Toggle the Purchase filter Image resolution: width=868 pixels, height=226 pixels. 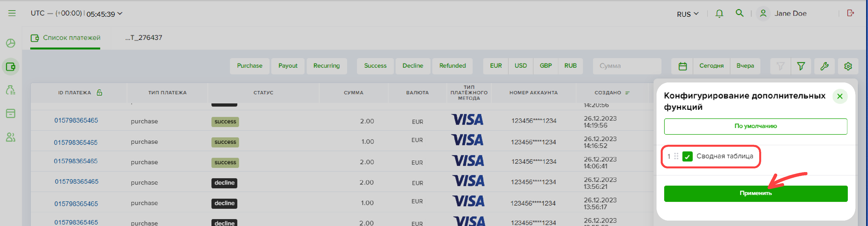250,66
